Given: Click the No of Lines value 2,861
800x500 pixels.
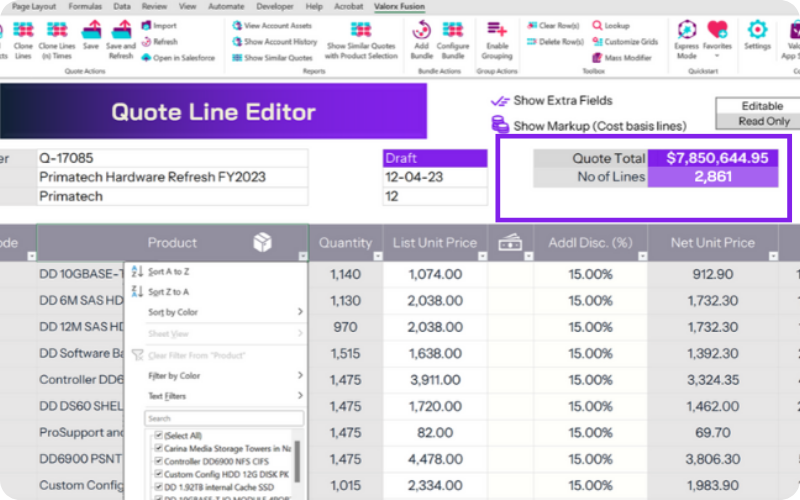Looking at the screenshot, I should (713, 177).
